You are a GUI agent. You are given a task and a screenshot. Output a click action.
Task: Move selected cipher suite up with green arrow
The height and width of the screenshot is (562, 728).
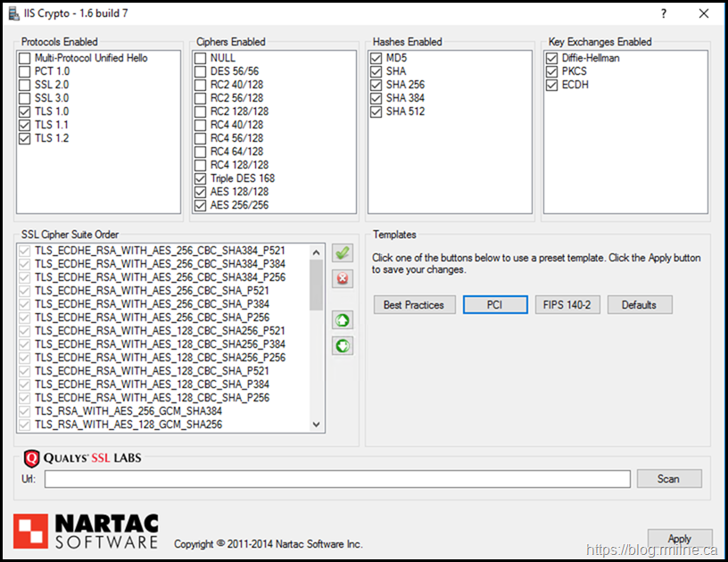point(342,319)
